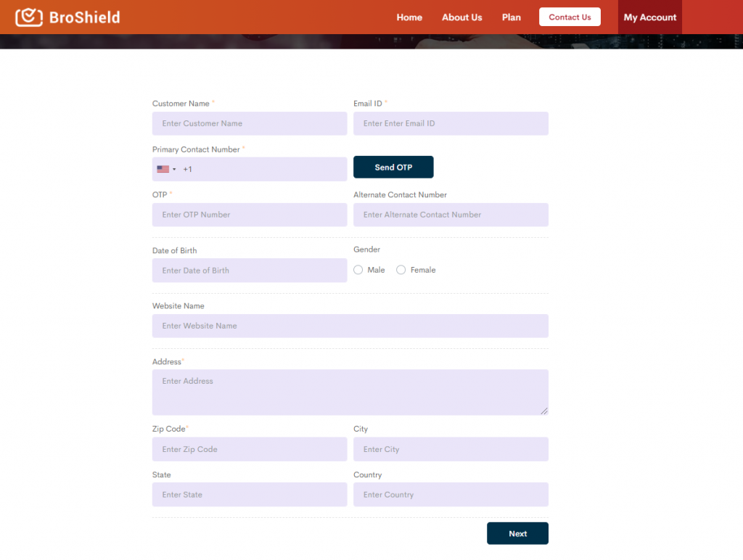The height and width of the screenshot is (560, 743).
Task: Click the Alternate Contact Number label
Action: (x=400, y=194)
